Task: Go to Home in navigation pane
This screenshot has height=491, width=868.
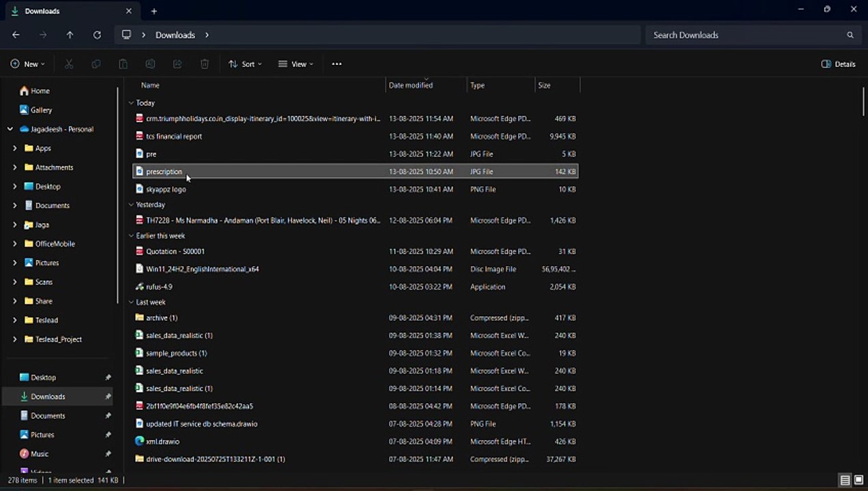Action: pyautogui.click(x=34, y=91)
